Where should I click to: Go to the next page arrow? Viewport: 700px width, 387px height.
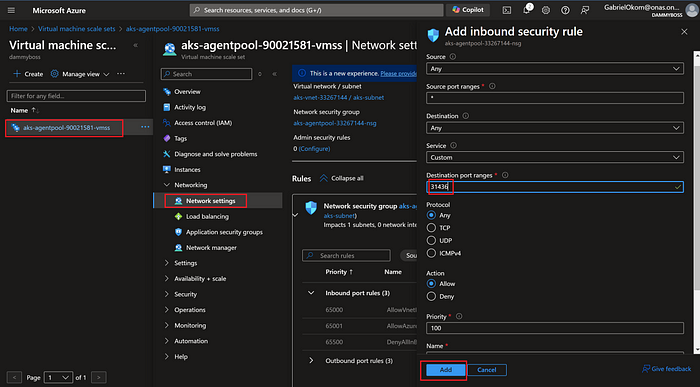[x=99, y=378]
